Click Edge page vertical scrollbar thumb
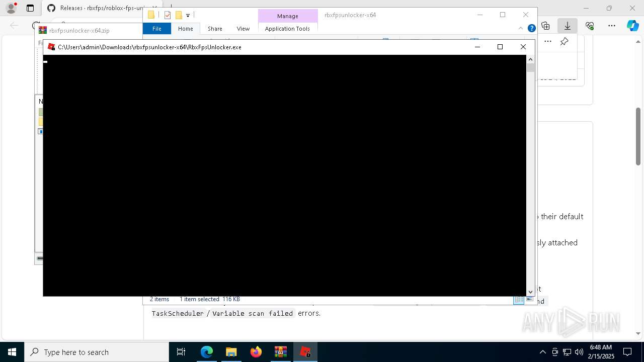644x362 pixels. (x=638, y=136)
